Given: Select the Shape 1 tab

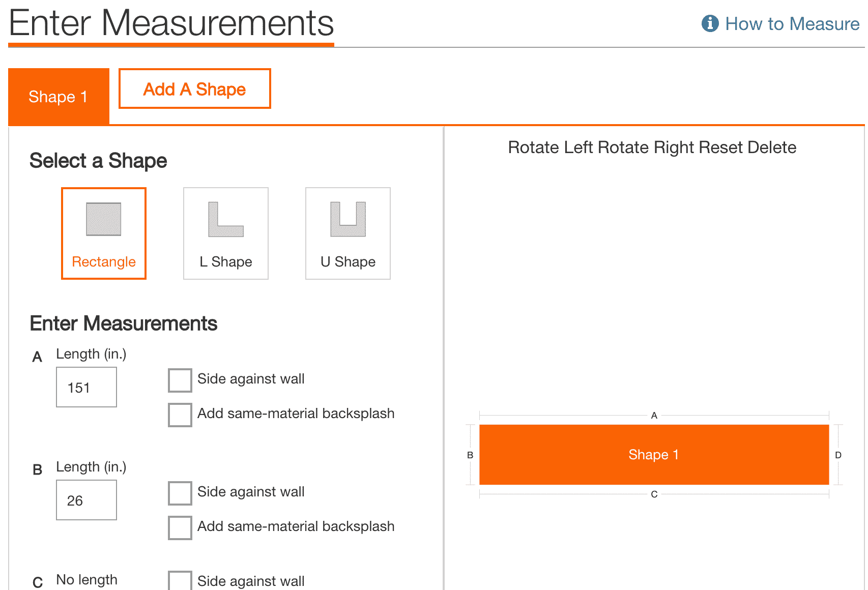Looking at the screenshot, I should pyautogui.click(x=59, y=97).
